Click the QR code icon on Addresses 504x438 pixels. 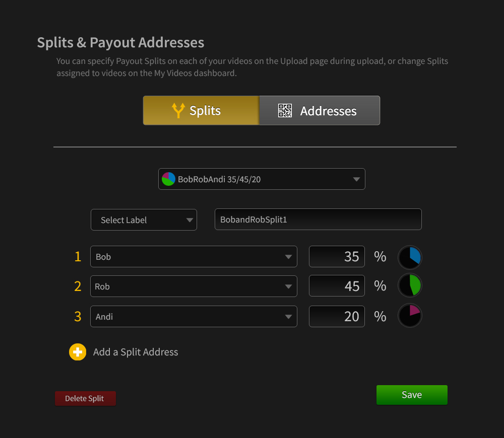point(285,111)
